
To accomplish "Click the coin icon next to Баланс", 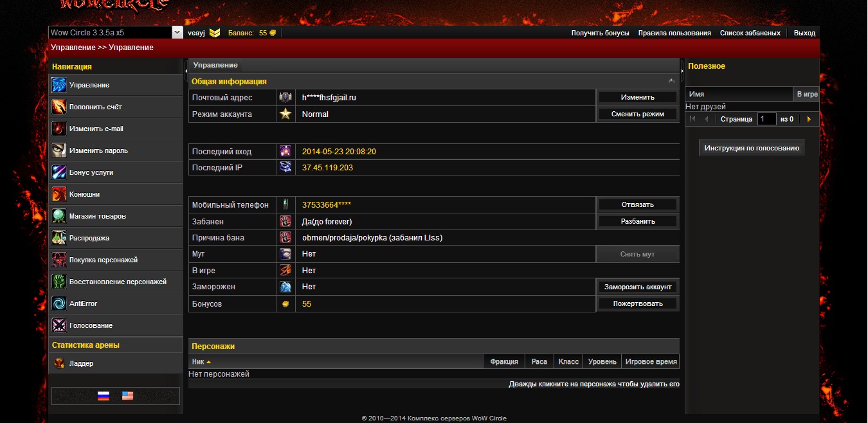I will coord(273,33).
